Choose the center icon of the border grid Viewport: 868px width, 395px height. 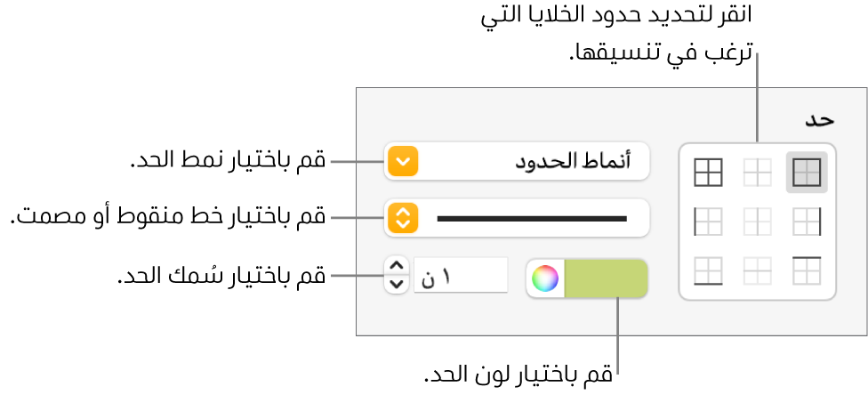coord(757,220)
